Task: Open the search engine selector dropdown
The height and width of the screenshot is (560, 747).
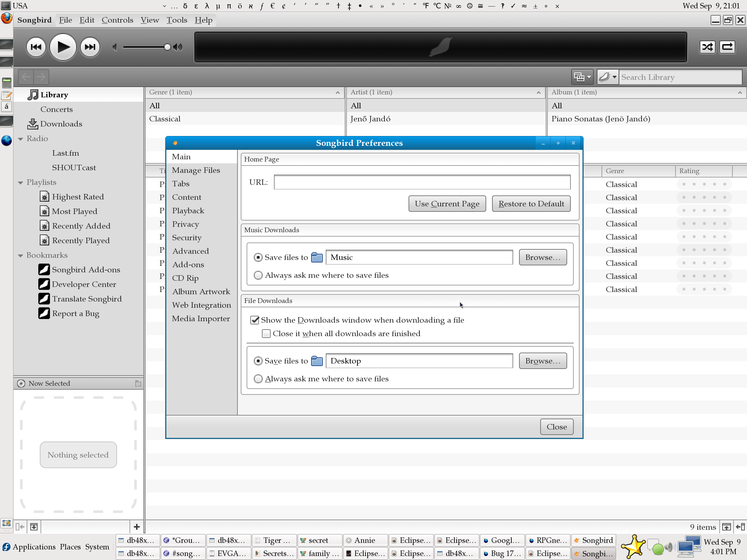Action: [608, 77]
